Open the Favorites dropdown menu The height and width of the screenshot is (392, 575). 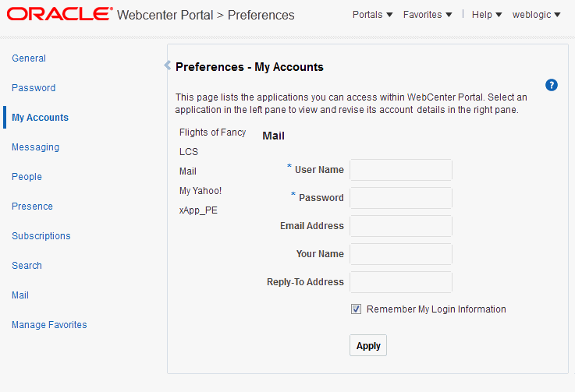[428, 15]
